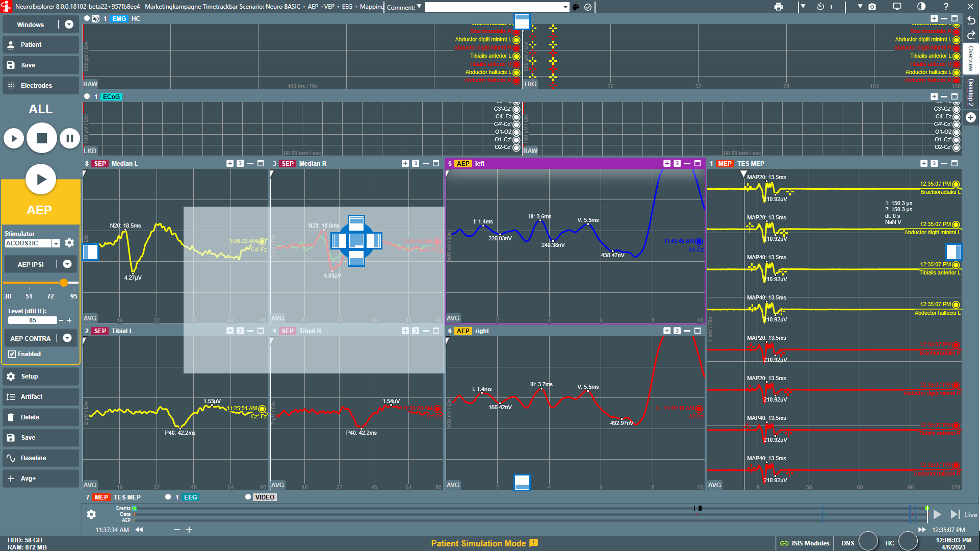The image size is (980, 551).
Task: Open the Electrodes configuration
Action: pyautogui.click(x=41, y=86)
